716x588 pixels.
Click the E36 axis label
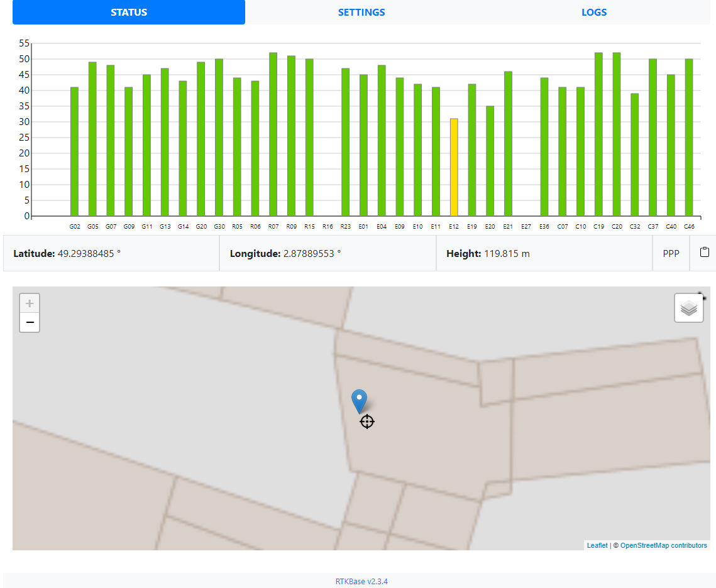tap(544, 226)
